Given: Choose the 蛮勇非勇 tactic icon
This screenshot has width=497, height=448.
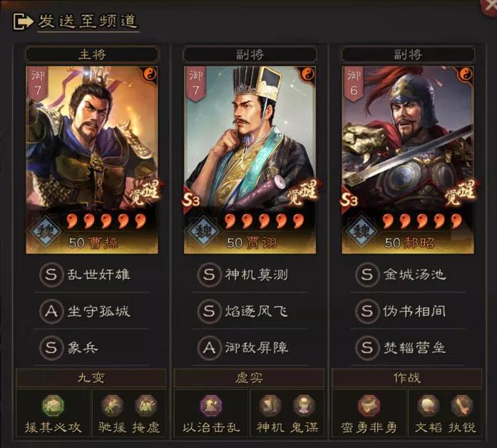Looking at the screenshot, I should click(369, 405).
